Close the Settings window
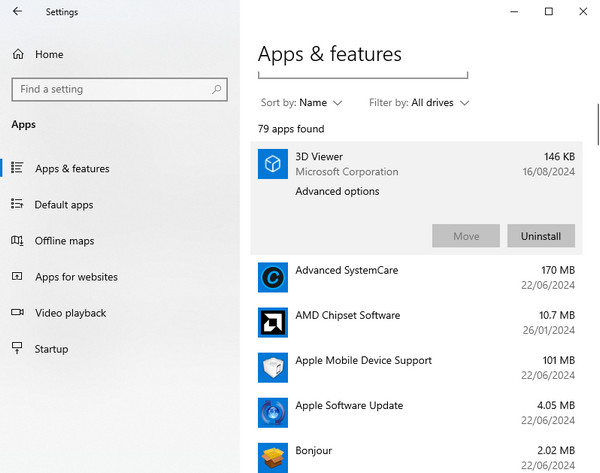The image size is (600, 473). point(583,11)
